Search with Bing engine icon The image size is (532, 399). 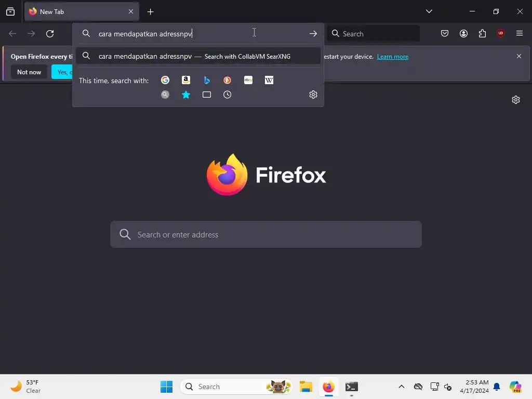click(x=207, y=80)
